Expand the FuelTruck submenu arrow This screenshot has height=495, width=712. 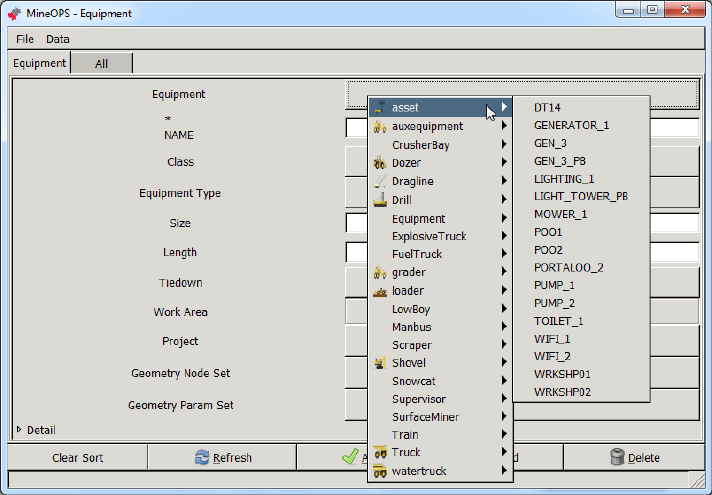point(504,254)
